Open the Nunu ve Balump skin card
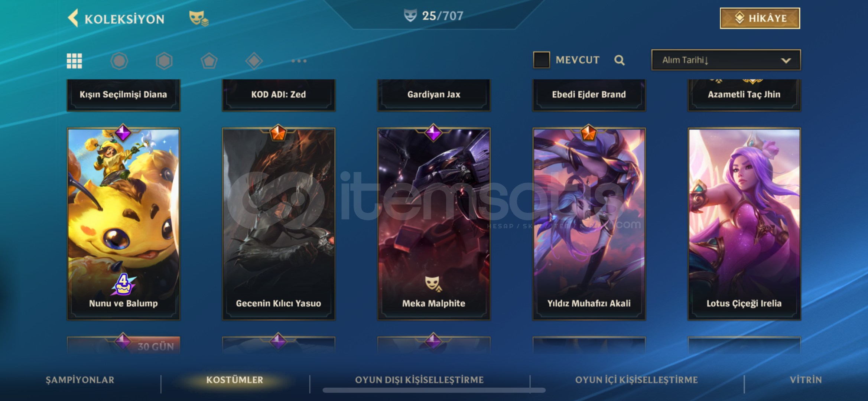This screenshot has width=868, height=401. coord(123,224)
